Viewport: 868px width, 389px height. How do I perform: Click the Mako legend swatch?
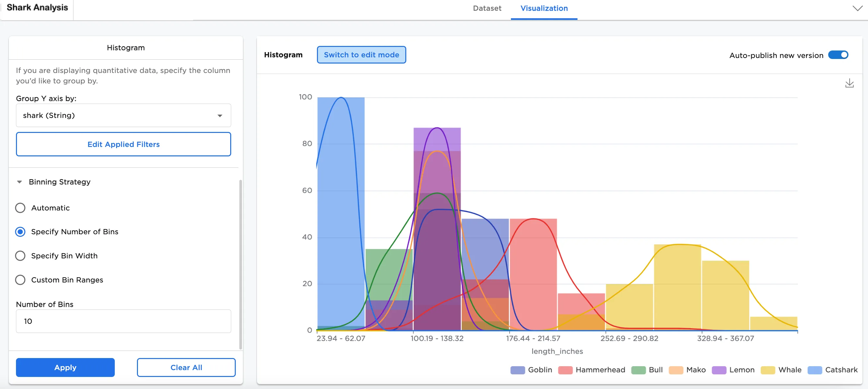pyautogui.click(x=676, y=370)
